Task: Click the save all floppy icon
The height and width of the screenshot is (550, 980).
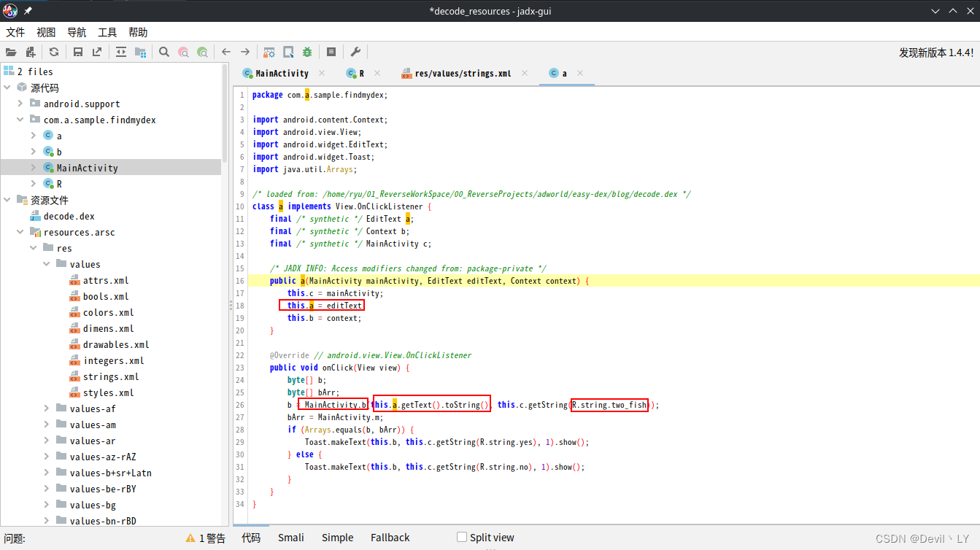Action: coord(78,52)
